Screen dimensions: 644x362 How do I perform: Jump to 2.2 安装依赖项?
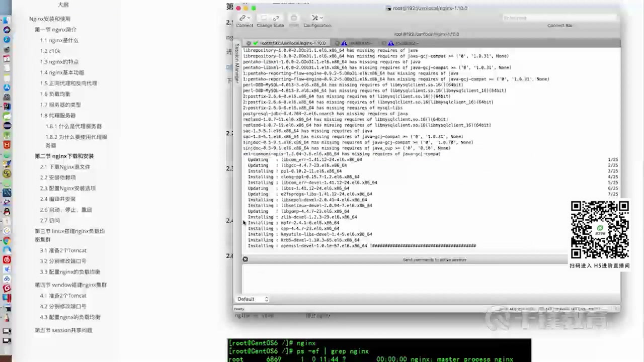[58, 177]
